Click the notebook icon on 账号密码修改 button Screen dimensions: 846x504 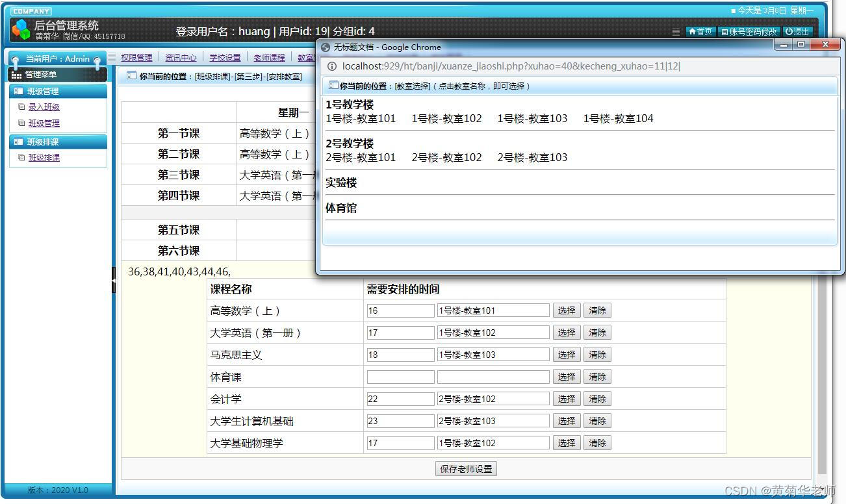[x=724, y=31]
